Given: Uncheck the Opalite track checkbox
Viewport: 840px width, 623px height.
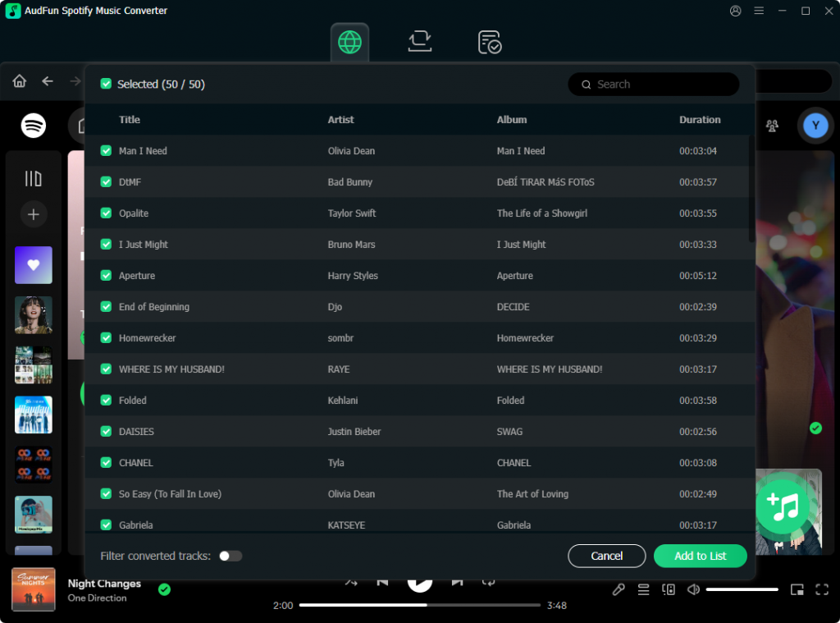Looking at the screenshot, I should coord(106,213).
